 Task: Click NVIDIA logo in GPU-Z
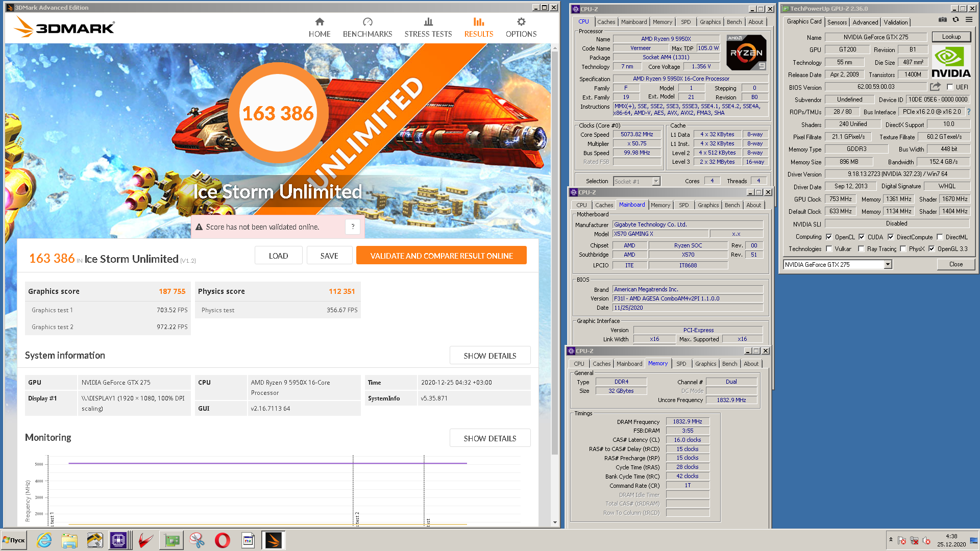coord(951,62)
